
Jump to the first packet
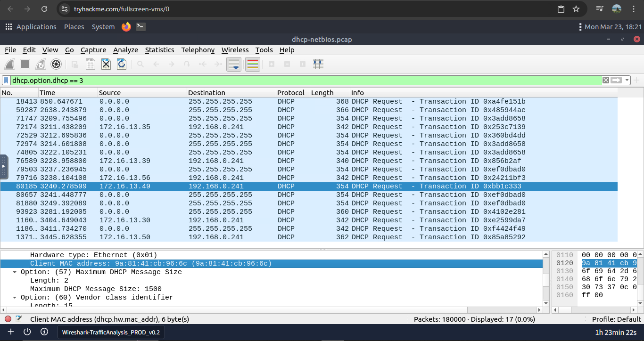(x=203, y=64)
